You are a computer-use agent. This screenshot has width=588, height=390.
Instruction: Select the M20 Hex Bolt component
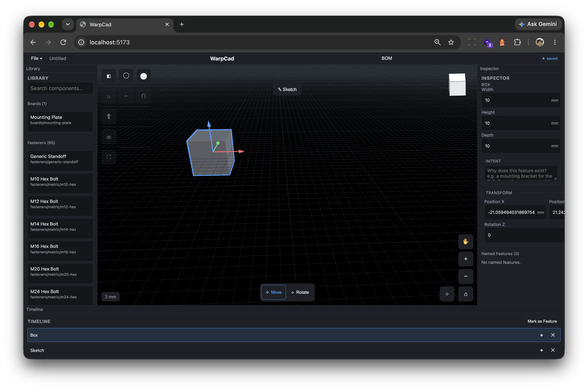coord(60,273)
